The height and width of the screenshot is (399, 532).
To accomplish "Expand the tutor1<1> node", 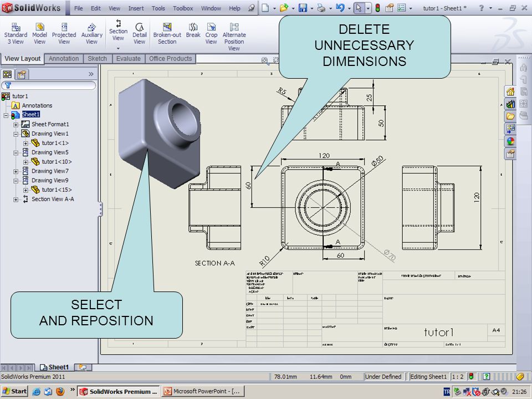I will coord(25,144).
